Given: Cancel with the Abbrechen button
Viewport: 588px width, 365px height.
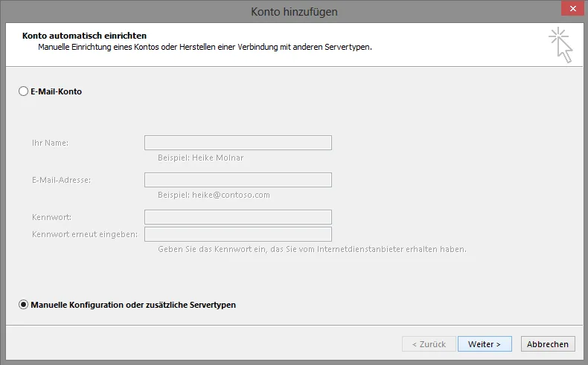Looking at the screenshot, I should click(548, 344).
